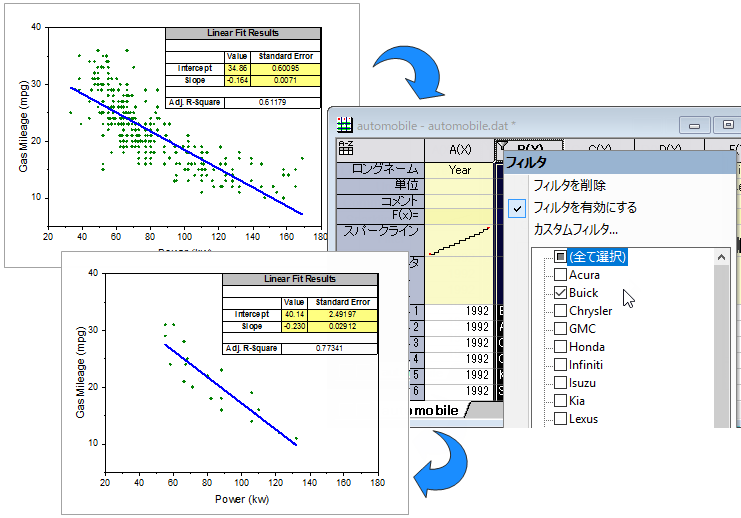Select row 3 header in worksheet

click(x=416, y=343)
